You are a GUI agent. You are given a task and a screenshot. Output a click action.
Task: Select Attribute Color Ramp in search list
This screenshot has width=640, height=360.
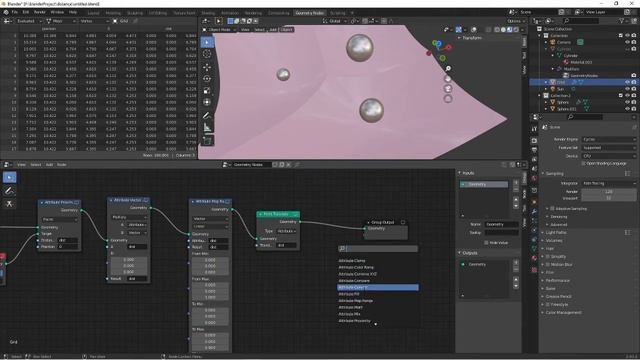pyautogui.click(x=356, y=267)
